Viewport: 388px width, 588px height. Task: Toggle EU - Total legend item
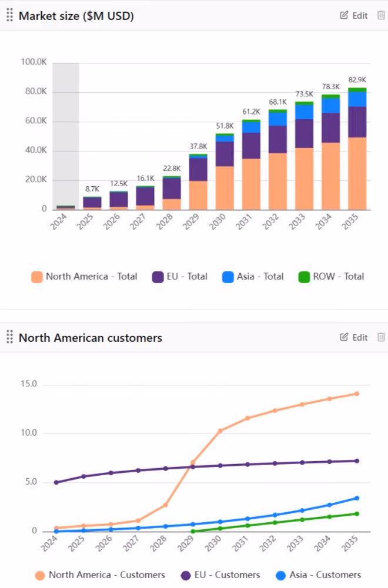click(x=180, y=277)
